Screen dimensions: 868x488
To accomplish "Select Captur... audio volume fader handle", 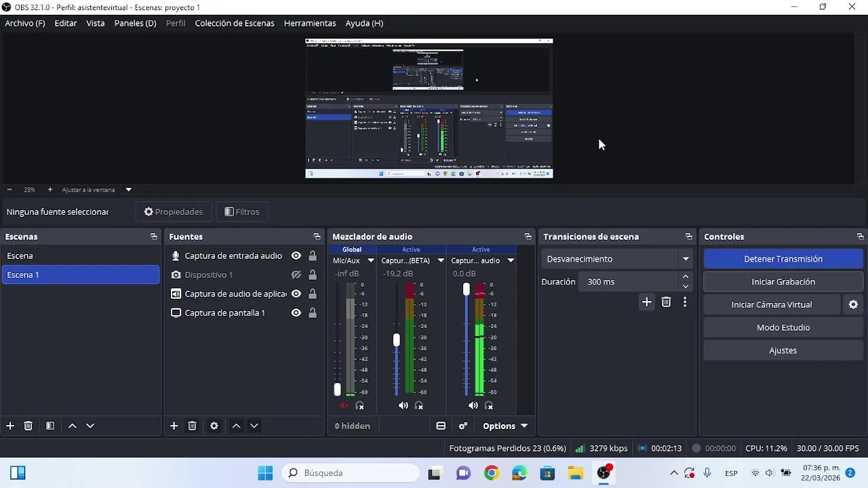I will click(467, 289).
